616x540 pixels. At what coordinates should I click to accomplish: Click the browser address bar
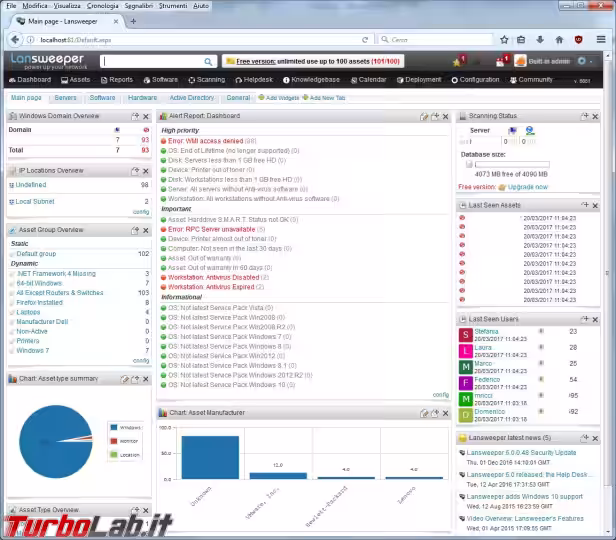[198, 40]
